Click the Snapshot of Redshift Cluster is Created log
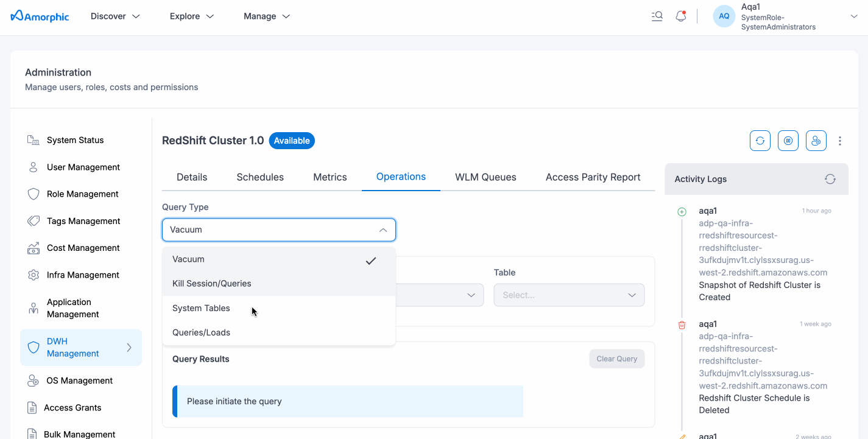 tap(760, 291)
